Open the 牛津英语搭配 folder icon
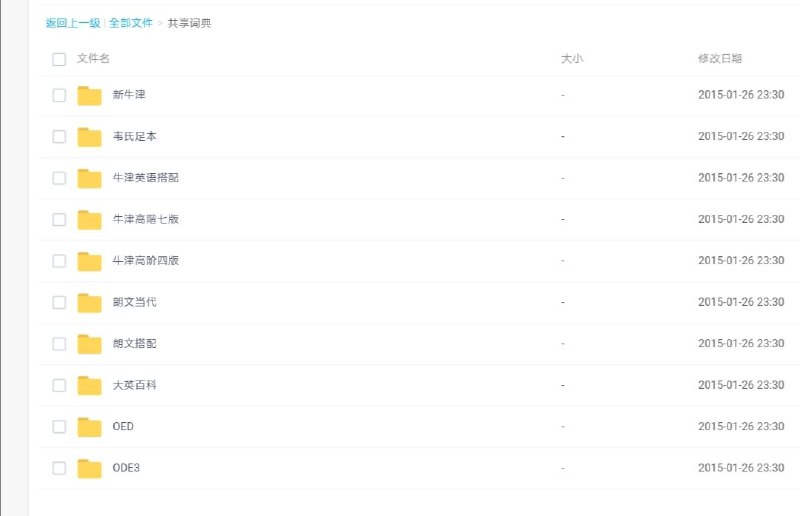 [89, 178]
